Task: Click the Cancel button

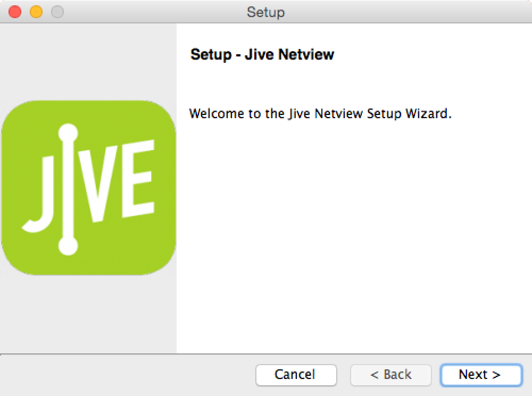Action: 296,375
